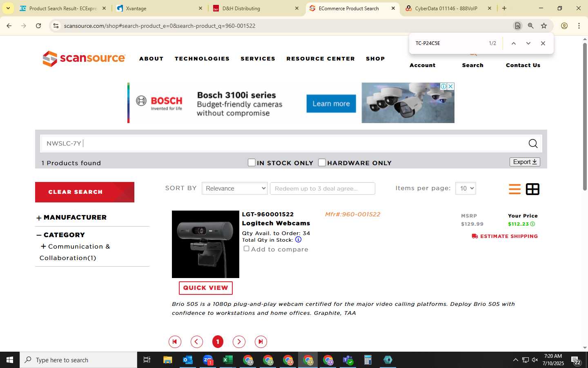The width and height of the screenshot is (588, 368).
Task: Close the browser find bar
Action: [x=543, y=43]
